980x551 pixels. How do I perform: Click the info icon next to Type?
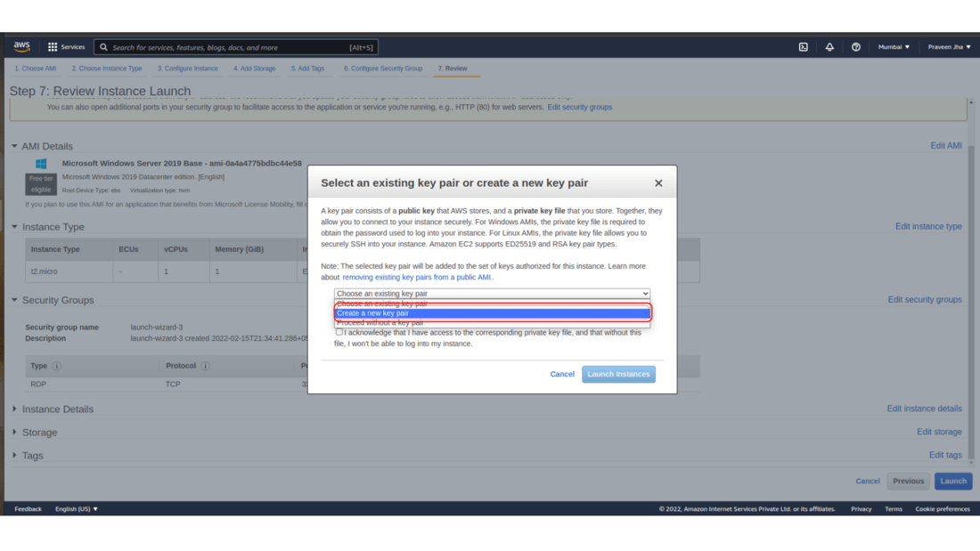pos(57,366)
